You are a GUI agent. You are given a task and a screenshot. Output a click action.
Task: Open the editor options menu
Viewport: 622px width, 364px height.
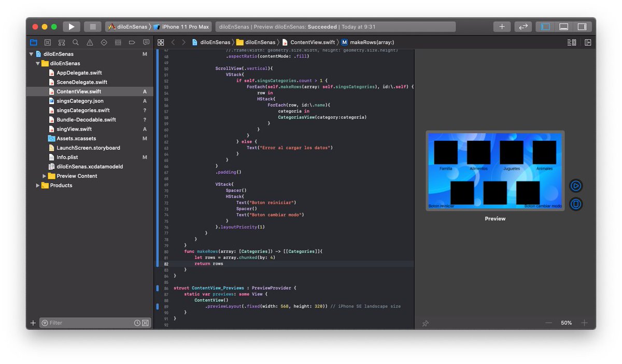(x=572, y=42)
